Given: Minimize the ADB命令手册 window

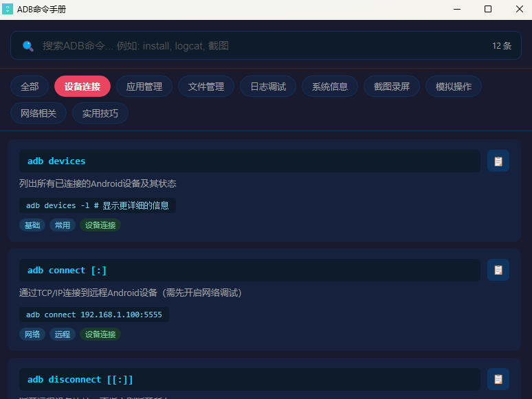Looking at the screenshot, I should point(457,9).
